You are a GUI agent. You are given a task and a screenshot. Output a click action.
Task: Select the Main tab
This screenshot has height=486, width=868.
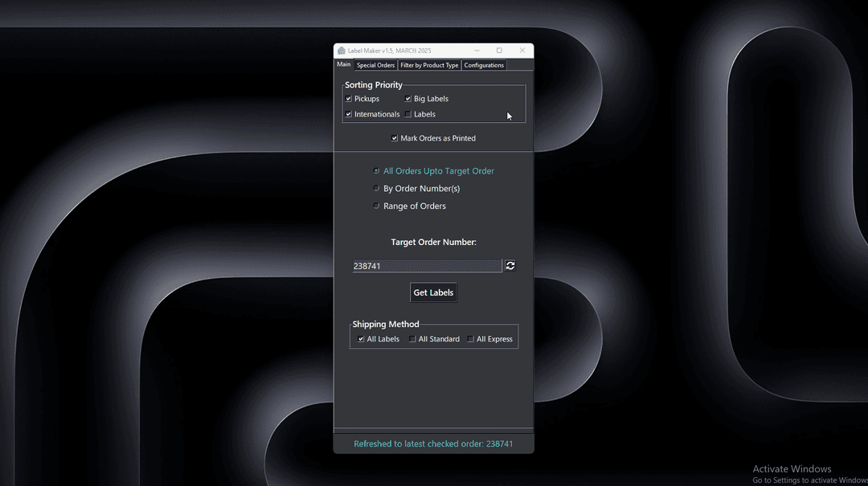tap(343, 65)
